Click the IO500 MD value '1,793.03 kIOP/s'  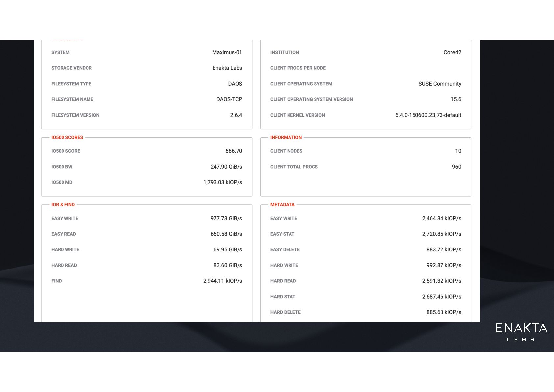[x=223, y=182]
